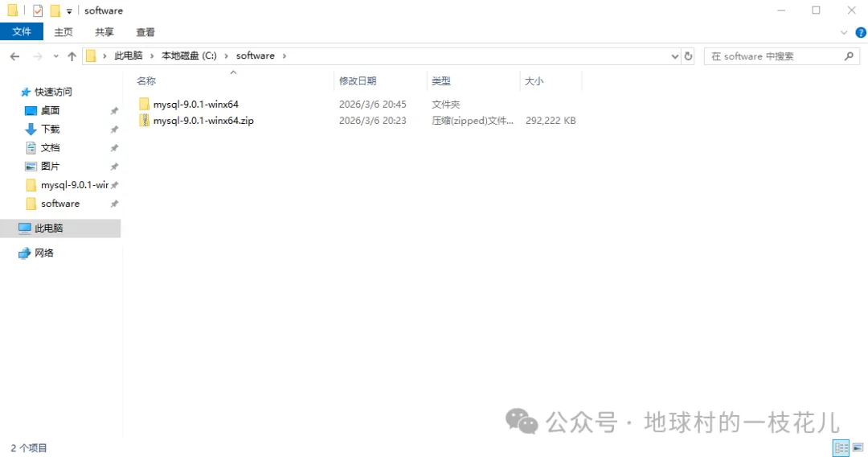Select 快速访问 in the navigation pane
Image resolution: width=868 pixels, height=457 pixels.
click(x=53, y=92)
